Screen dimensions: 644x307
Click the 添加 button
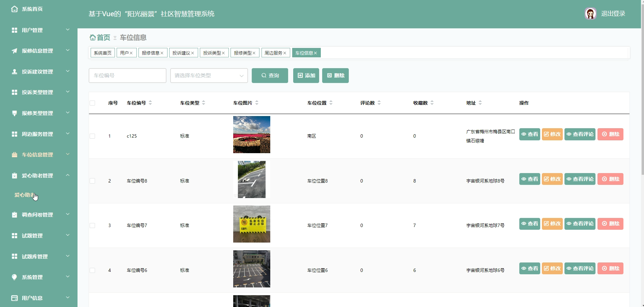[306, 76]
